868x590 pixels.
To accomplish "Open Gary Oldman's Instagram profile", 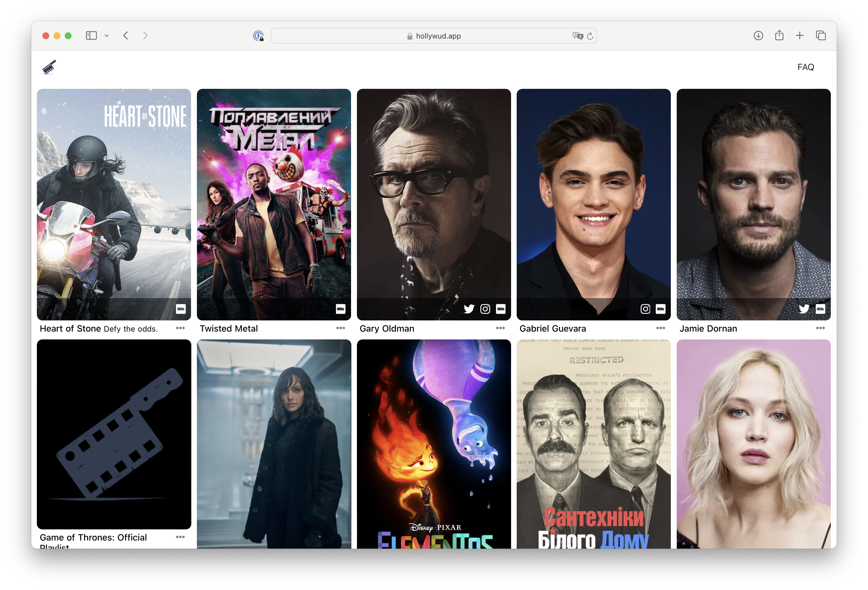I will [x=485, y=309].
